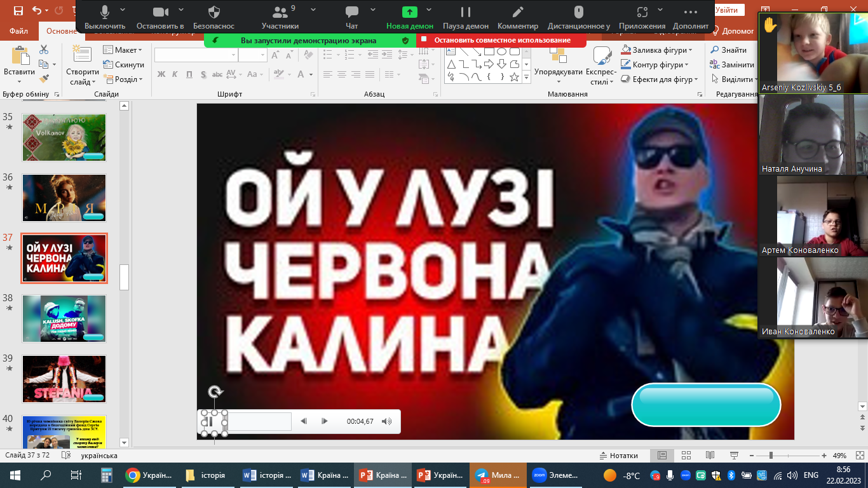Viewport: 868px width, 488px height.
Task: Open Telegram Мила chat in taskbar
Action: click(x=498, y=475)
